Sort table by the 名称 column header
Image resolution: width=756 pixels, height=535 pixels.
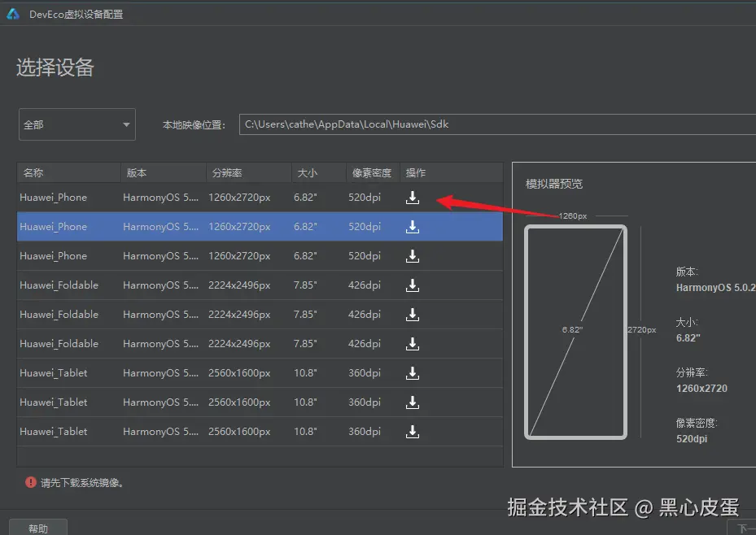click(x=69, y=172)
